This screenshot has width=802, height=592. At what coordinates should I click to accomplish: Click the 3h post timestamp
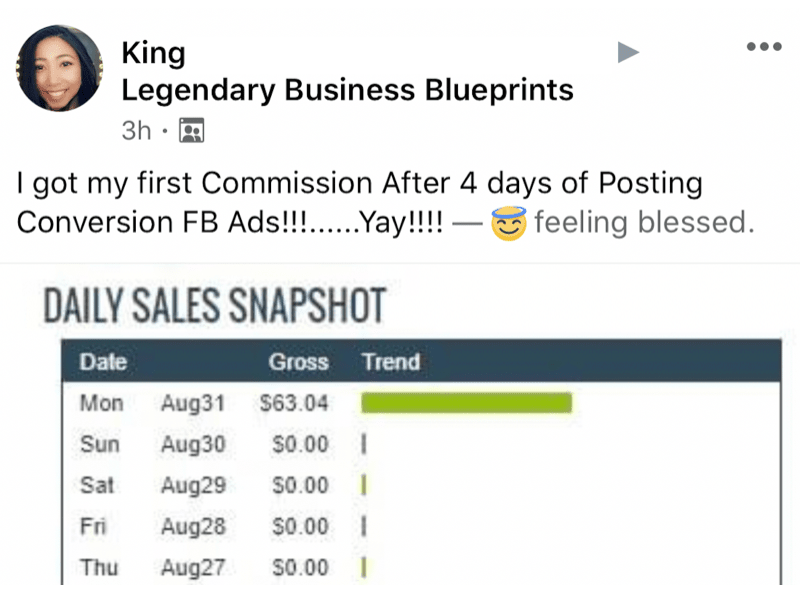[136, 130]
